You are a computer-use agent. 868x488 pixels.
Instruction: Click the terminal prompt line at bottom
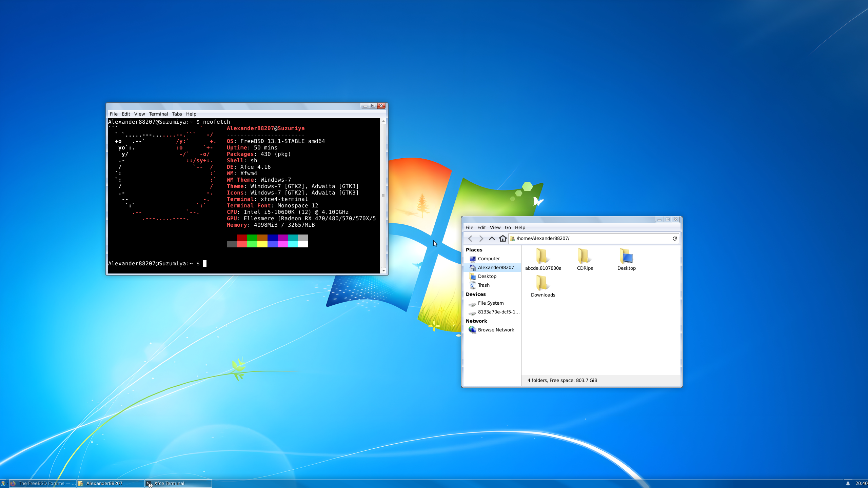(157, 264)
